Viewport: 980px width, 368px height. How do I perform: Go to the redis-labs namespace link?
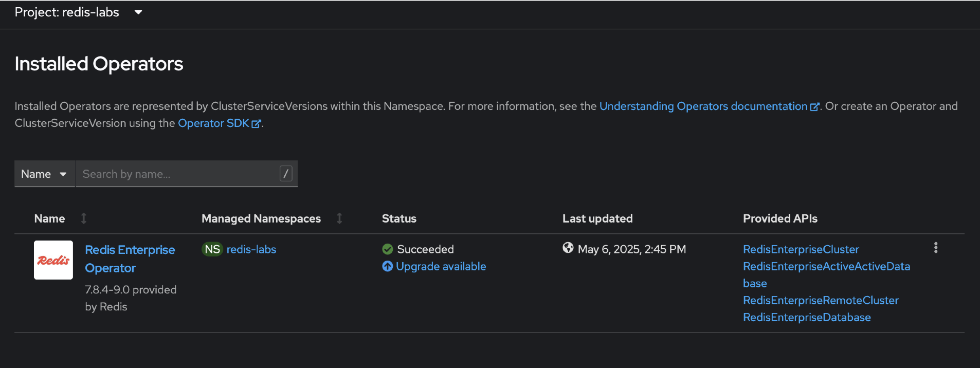coord(251,249)
